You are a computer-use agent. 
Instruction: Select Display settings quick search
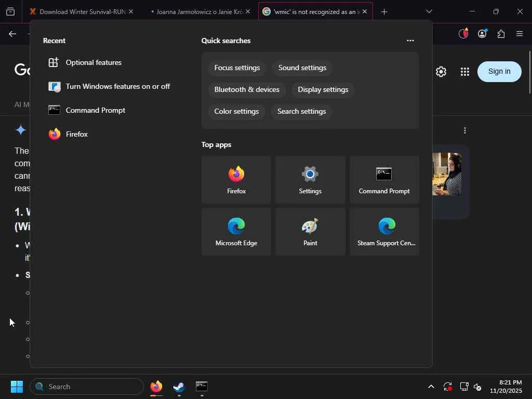[323, 89]
